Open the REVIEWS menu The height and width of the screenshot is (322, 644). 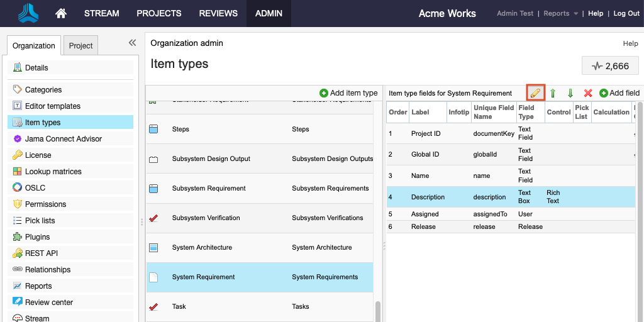[218, 13]
